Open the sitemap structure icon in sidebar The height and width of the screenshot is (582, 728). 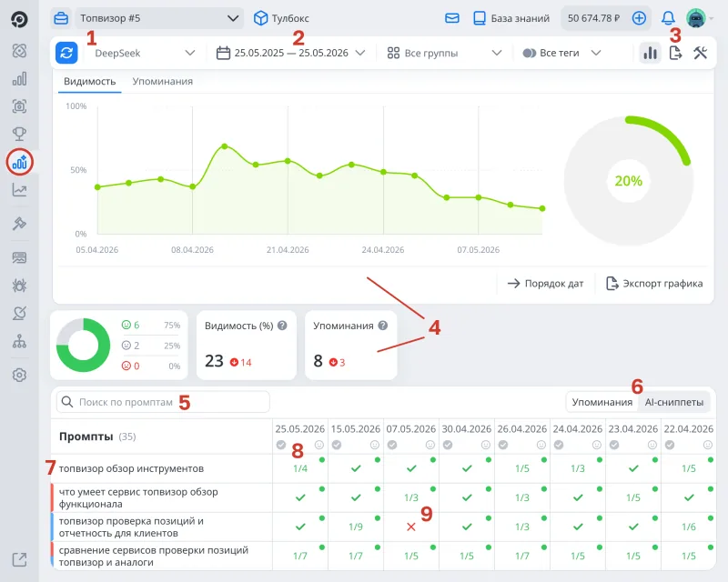pyautogui.click(x=19, y=342)
